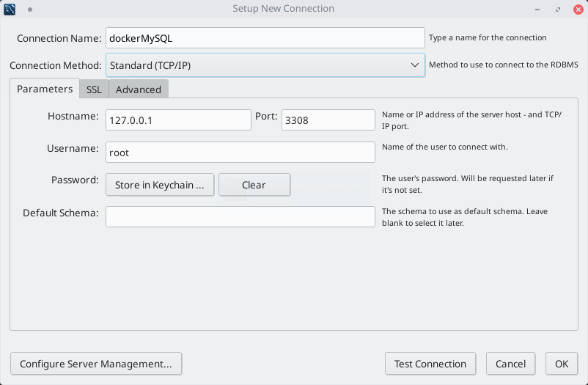Click the Port input field

pyautogui.click(x=328, y=120)
